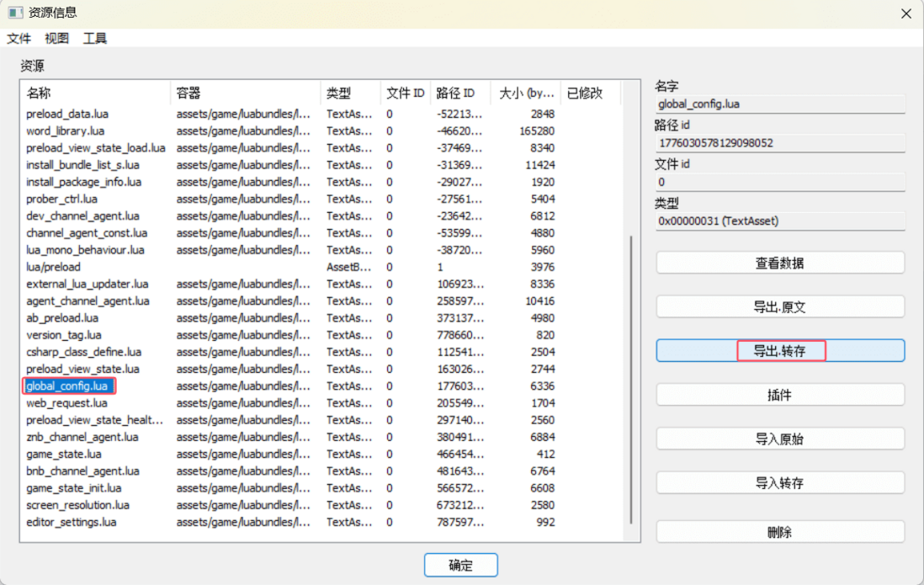This screenshot has width=924, height=585.
Task: Confirm with the 确定 button
Action: click(460, 566)
